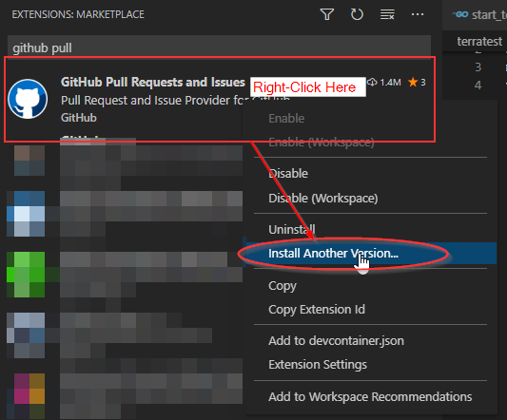Open the Views and More Actions ellipsis
The height and width of the screenshot is (420, 507).
pyautogui.click(x=418, y=14)
